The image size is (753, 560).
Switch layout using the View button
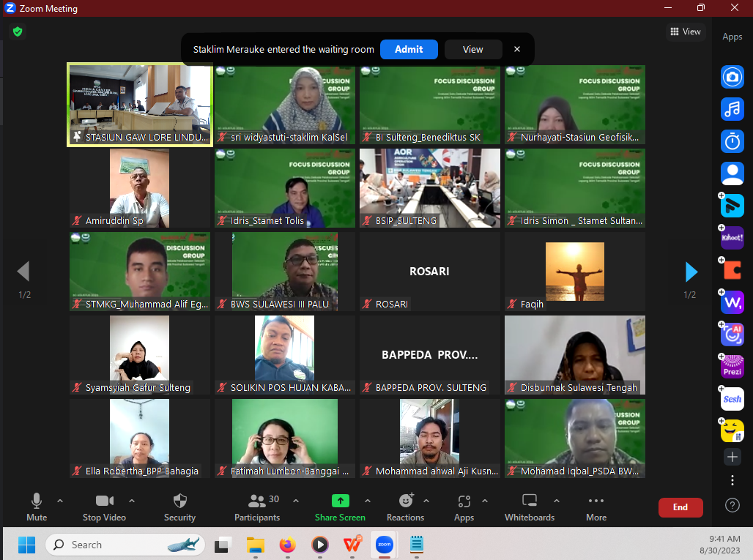point(685,31)
